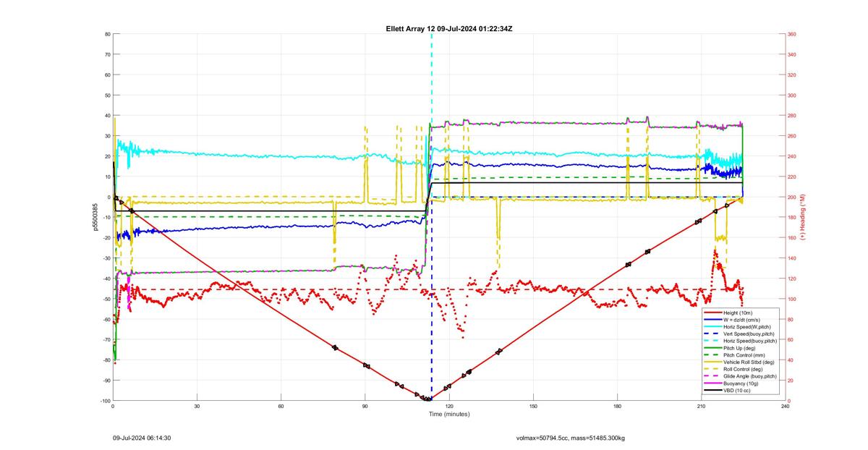868x450 pixels.
Task: Click the timestamp '09-Jul-2024 06:14:30' footer text
Action: click(142, 438)
